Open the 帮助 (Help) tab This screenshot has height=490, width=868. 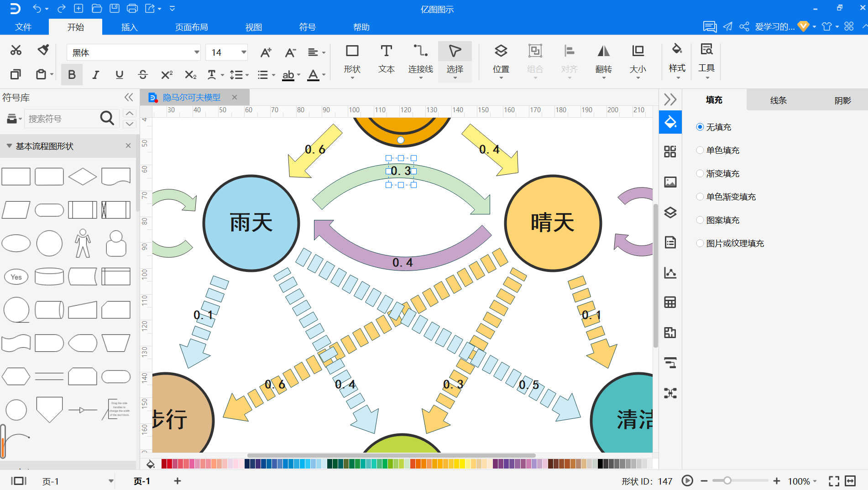[x=361, y=27]
